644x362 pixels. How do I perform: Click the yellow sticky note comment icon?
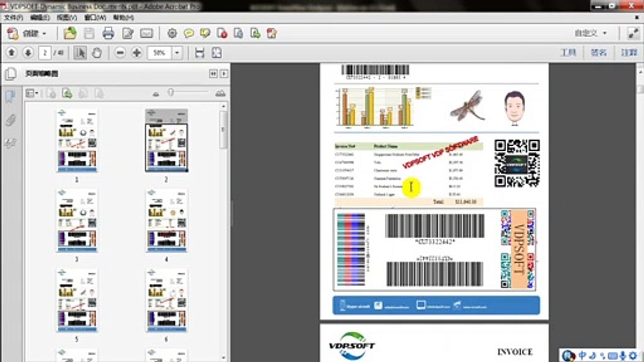tap(189, 34)
